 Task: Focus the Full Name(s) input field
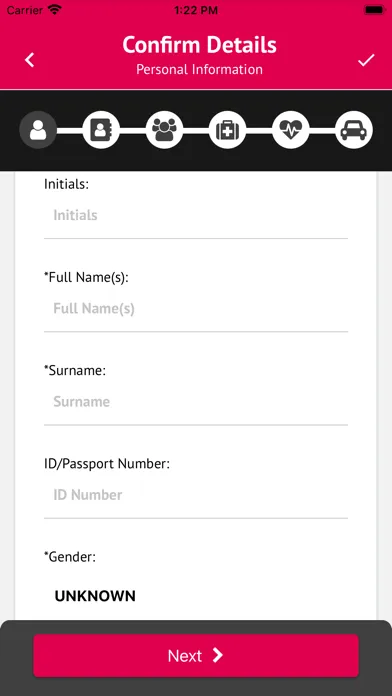click(x=196, y=309)
